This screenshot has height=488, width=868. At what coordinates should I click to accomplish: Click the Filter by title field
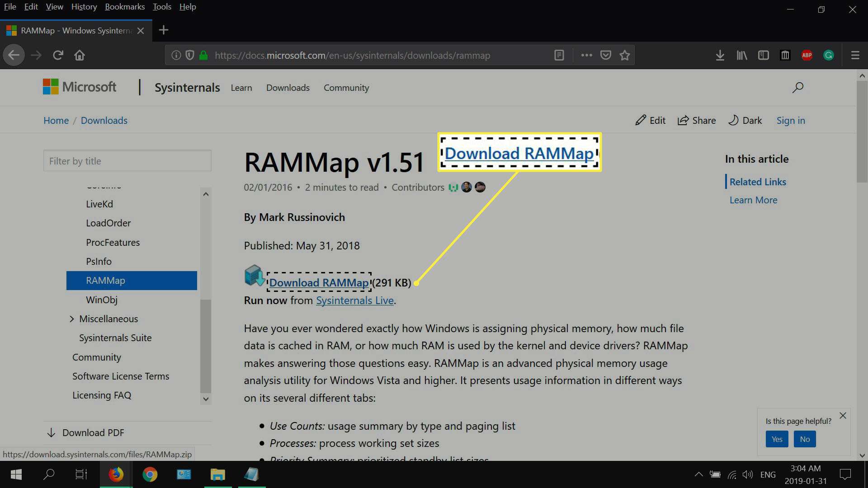(127, 161)
